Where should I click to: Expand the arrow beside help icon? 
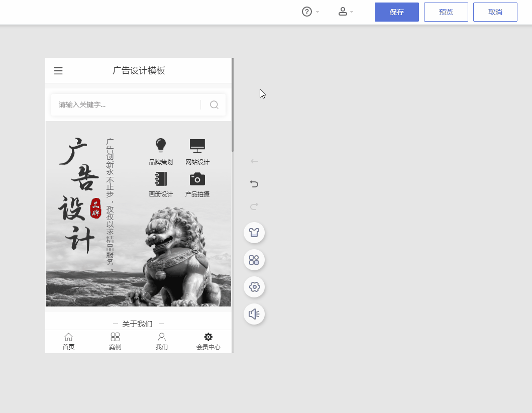317,12
